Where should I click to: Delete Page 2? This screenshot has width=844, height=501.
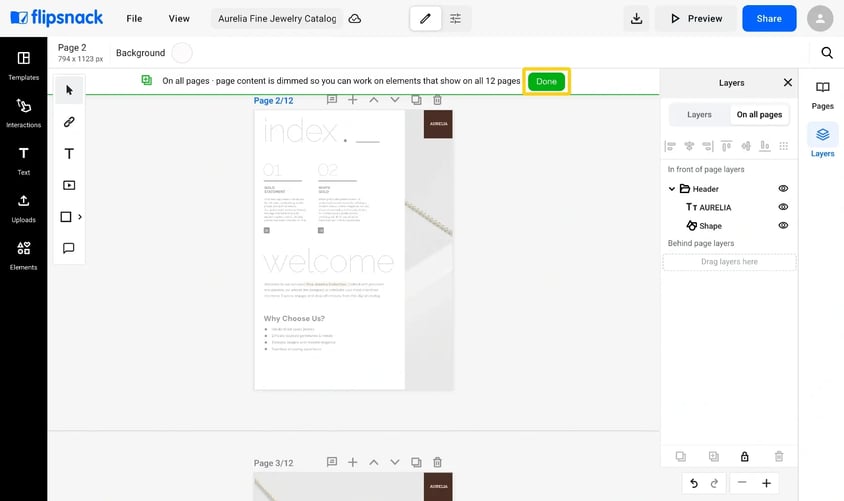tap(438, 100)
